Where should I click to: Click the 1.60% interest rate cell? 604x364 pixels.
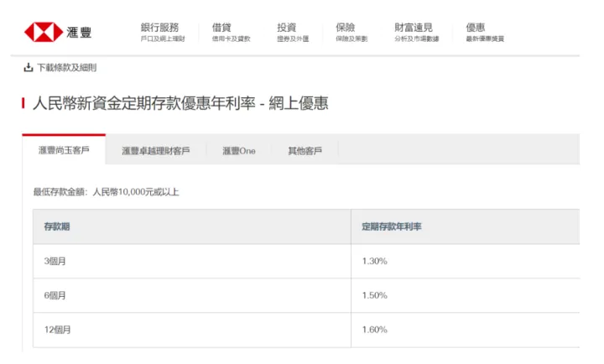tap(374, 330)
